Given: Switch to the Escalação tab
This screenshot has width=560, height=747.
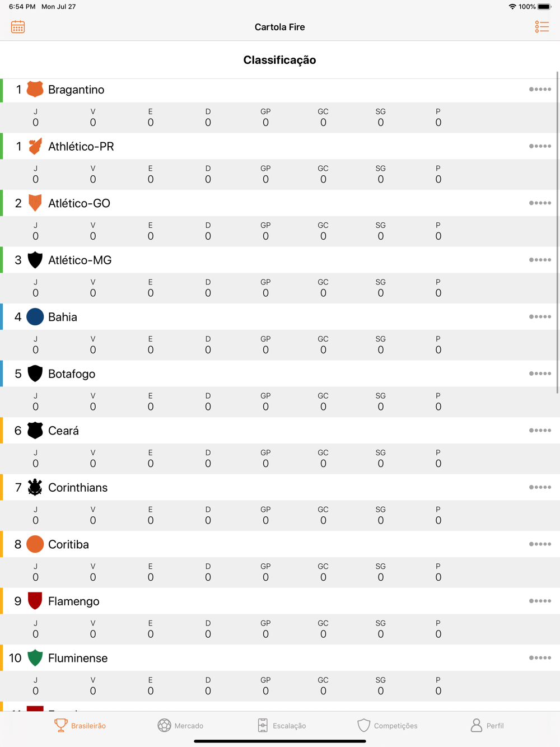Looking at the screenshot, I should click(282, 725).
